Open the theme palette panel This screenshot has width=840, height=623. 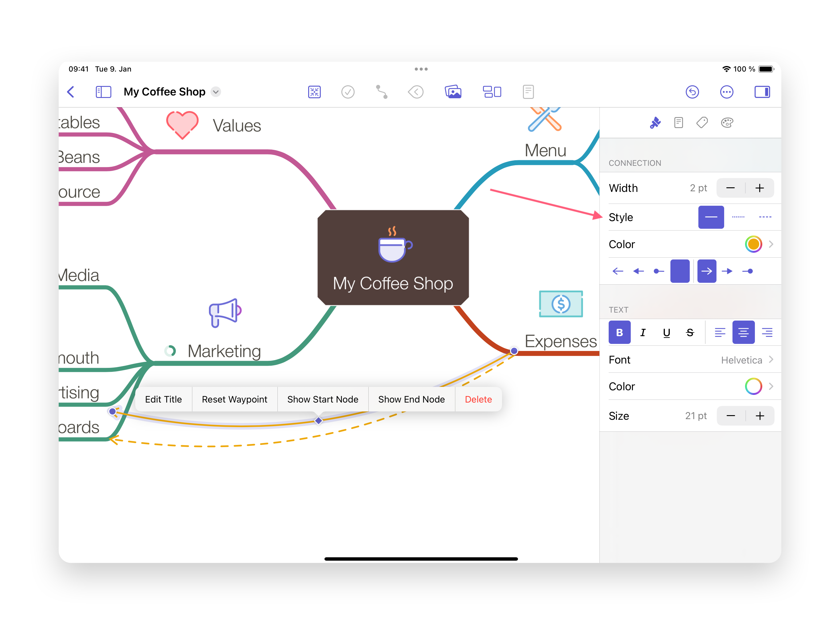[x=727, y=122]
